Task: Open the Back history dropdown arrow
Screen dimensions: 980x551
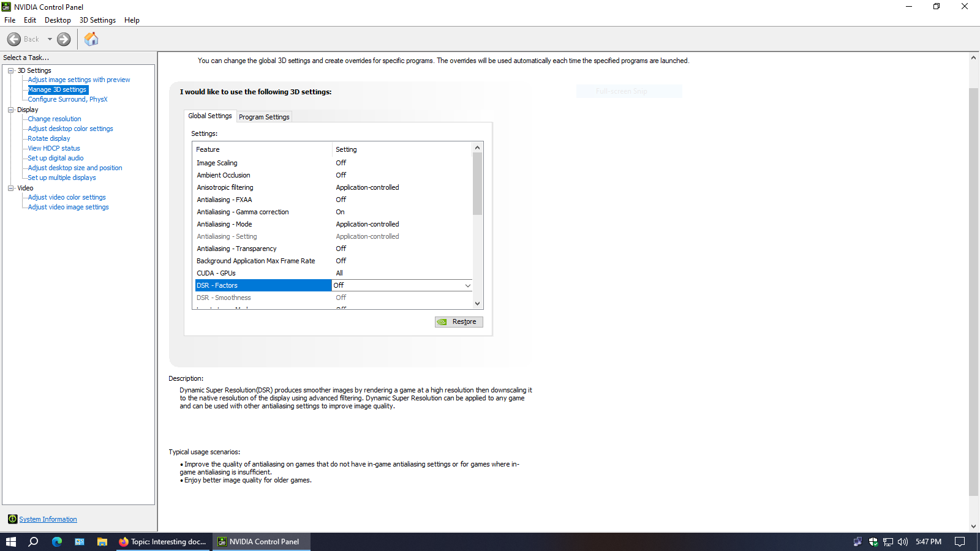Action: pos(50,39)
